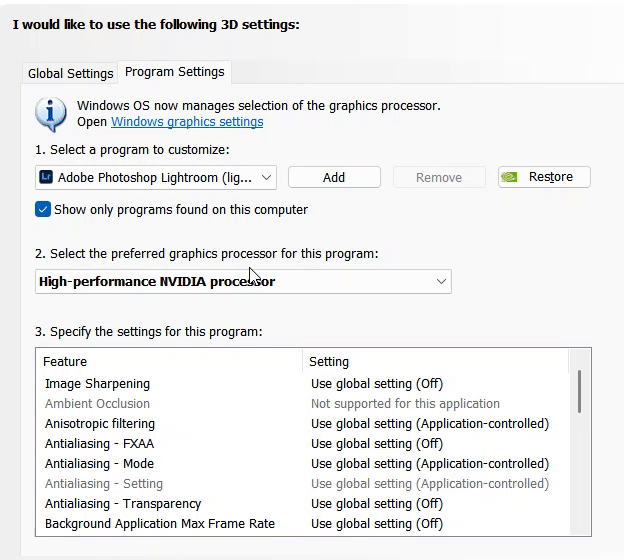Click the Antialiasing - Transparency feature
Image resolution: width=624 pixels, height=560 pixels.
coord(123,504)
